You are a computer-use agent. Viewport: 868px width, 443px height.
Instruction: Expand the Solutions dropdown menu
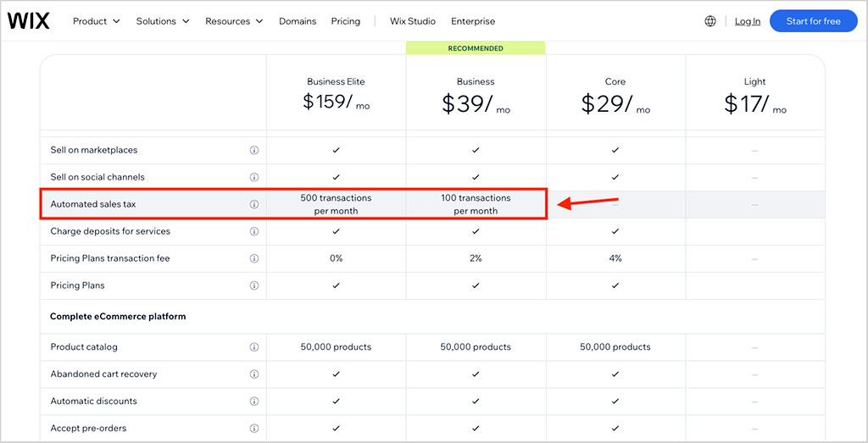(x=163, y=21)
